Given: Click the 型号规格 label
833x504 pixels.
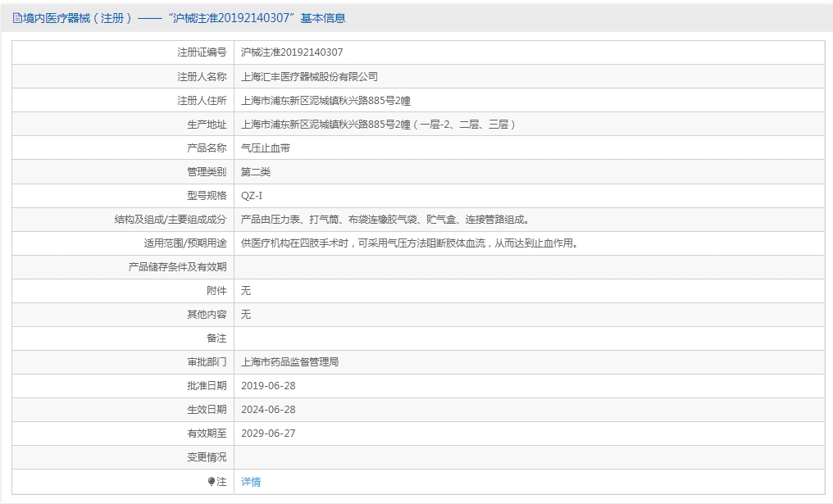Looking at the screenshot, I should (207, 195).
